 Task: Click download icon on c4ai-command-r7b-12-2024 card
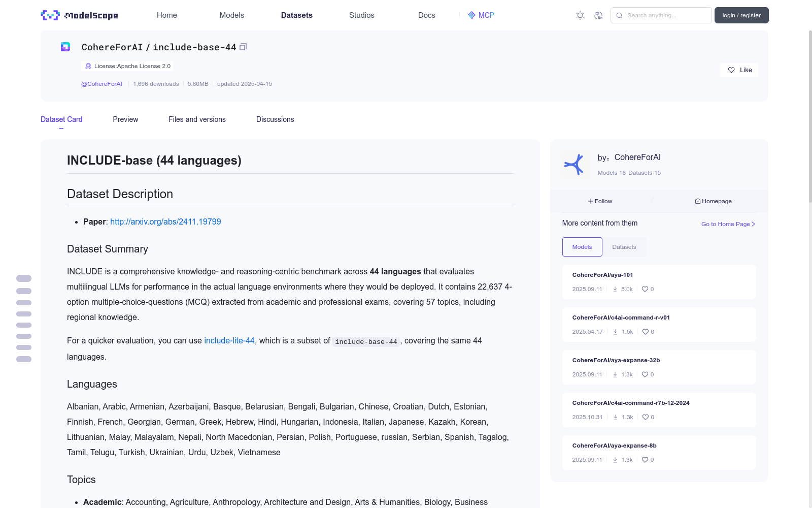(x=616, y=417)
